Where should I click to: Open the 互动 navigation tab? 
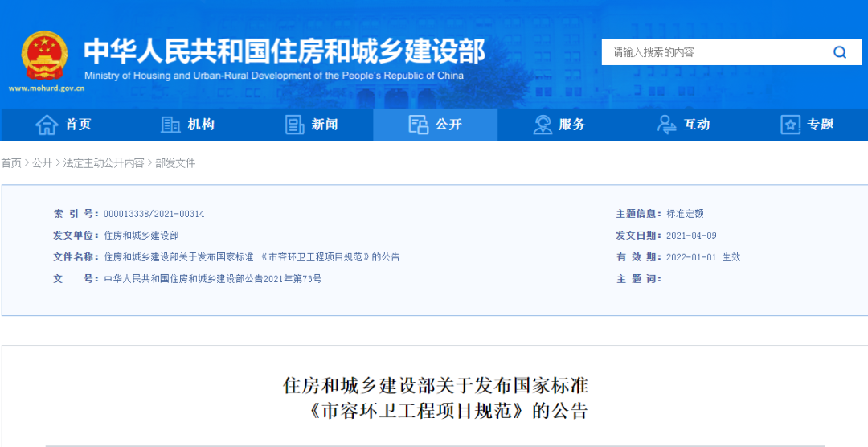point(683,125)
